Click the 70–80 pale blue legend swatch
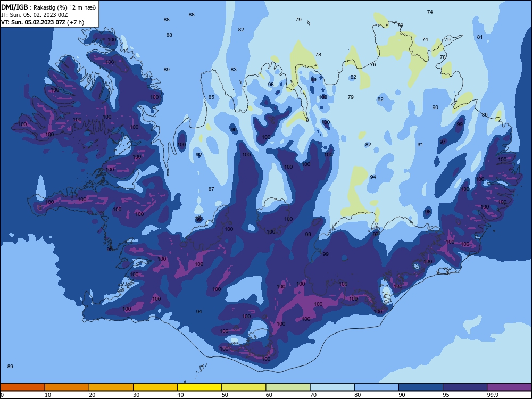Viewport: 532px width, 399px height. coord(332,387)
